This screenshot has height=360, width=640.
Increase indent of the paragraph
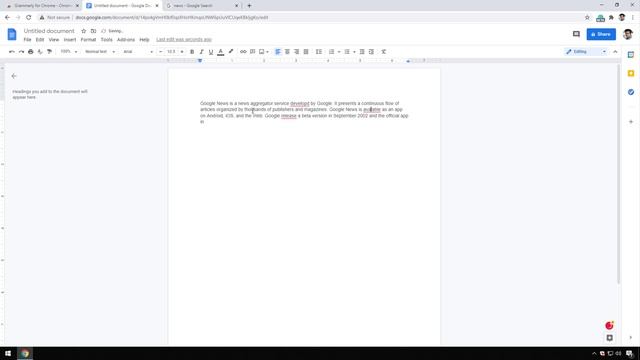pyautogui.click(x=371, y=52)
